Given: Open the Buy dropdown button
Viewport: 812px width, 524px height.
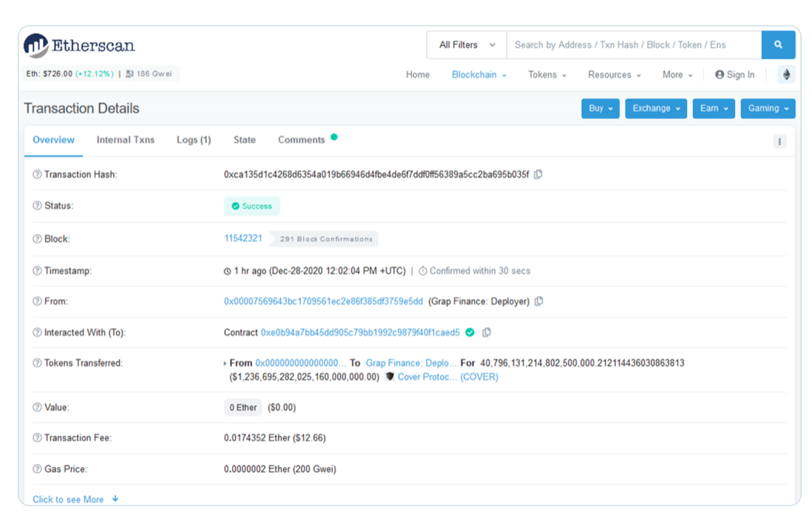Looking at the screenshot, I should tap(600, 108).
